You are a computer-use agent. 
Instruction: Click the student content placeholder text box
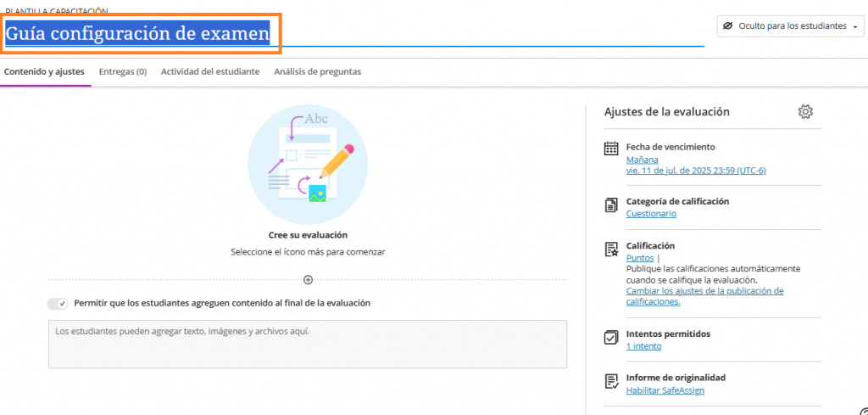(x=307, y=344)
